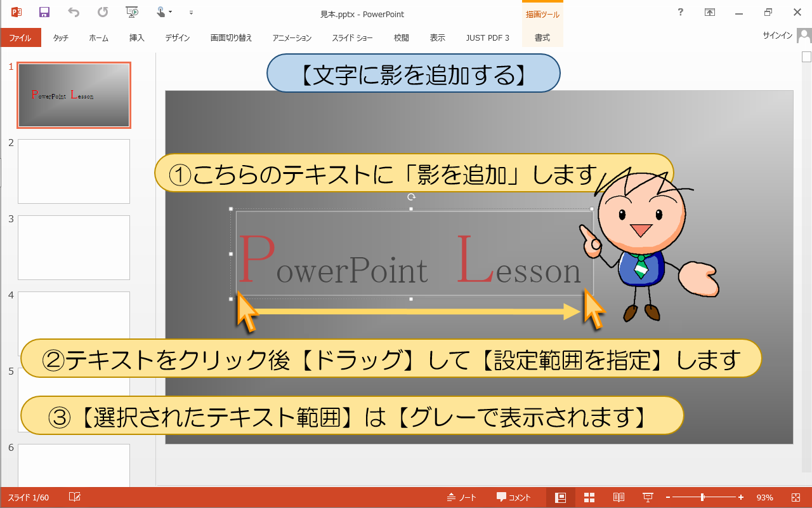Switch to the 画面切り替え tab

pyautogui.click(x=232, y=38)
